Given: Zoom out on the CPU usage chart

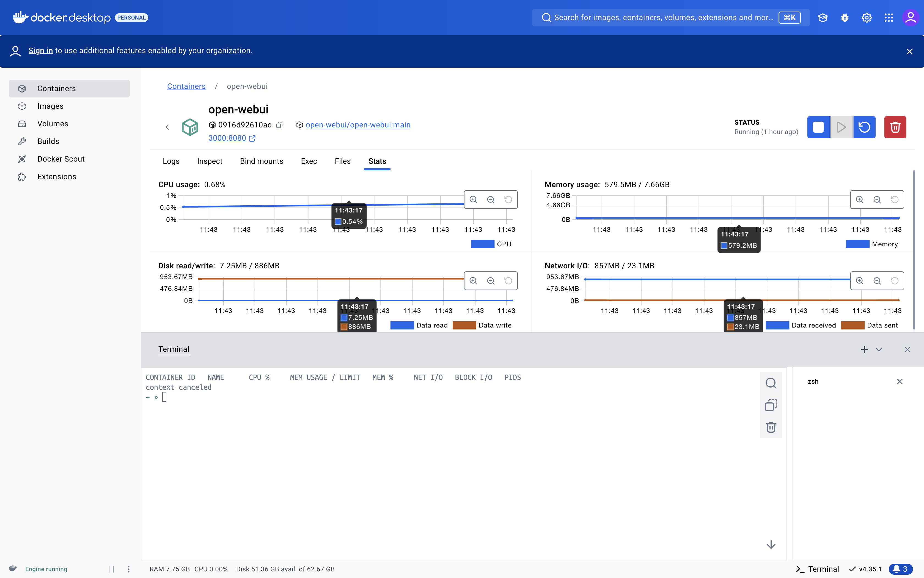Looking at the screenshot, I should click(x=491, y=200).
